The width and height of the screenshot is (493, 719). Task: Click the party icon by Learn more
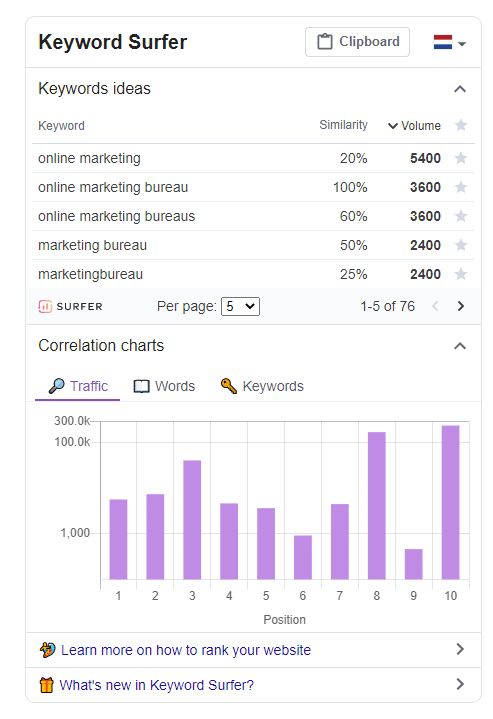[x=47, y=650]
